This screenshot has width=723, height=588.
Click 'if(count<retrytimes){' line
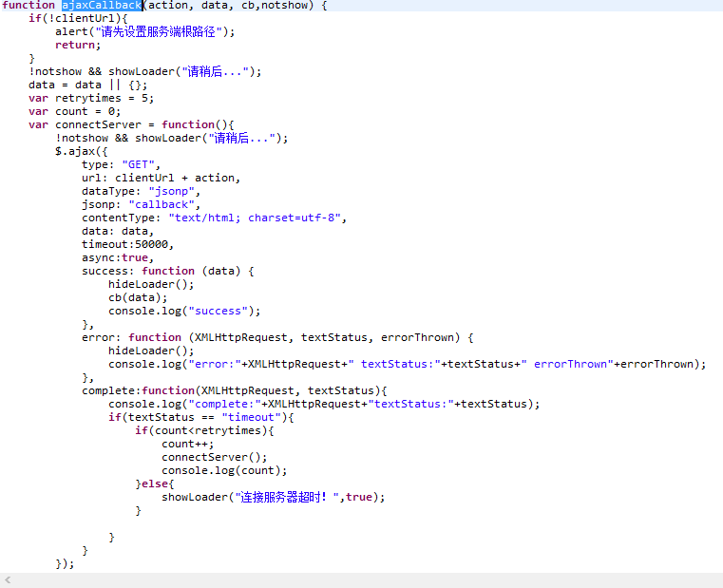pyautogui.click(x=204, y=430)
